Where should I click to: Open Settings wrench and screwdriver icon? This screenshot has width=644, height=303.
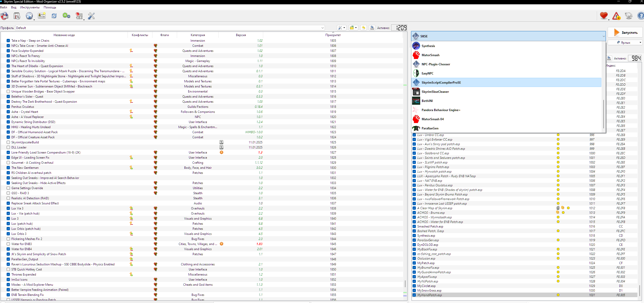coord(91,16)
